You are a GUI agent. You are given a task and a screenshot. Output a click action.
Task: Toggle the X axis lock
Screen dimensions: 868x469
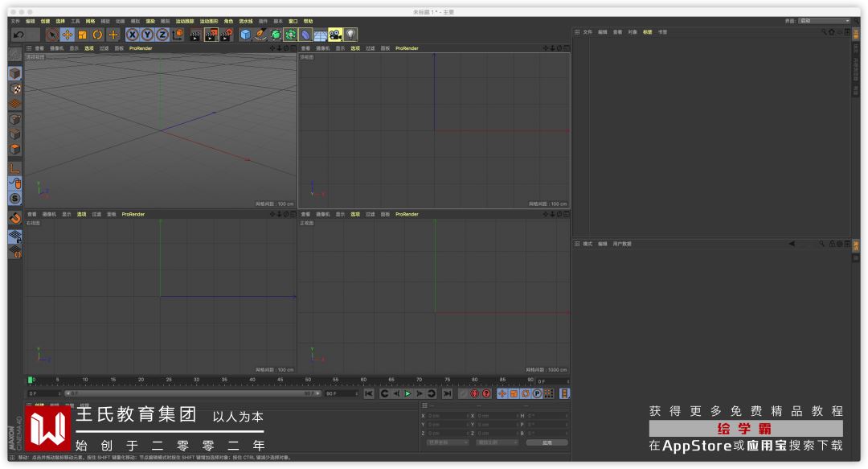(x=133, y=35)
